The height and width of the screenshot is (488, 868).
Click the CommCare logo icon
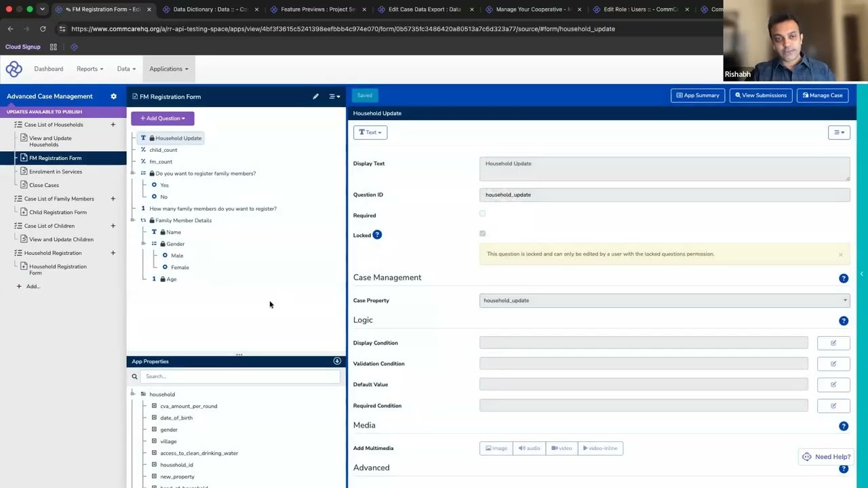[14, 68]
